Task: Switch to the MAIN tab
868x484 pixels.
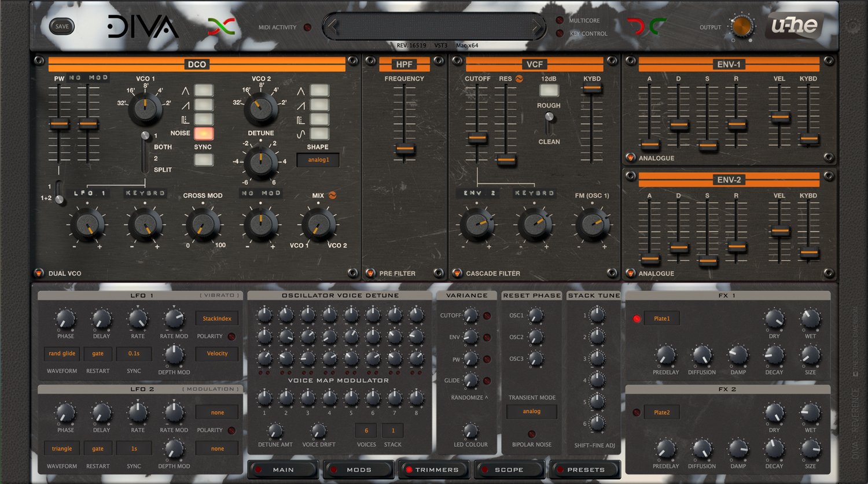Action: [283, 470]
